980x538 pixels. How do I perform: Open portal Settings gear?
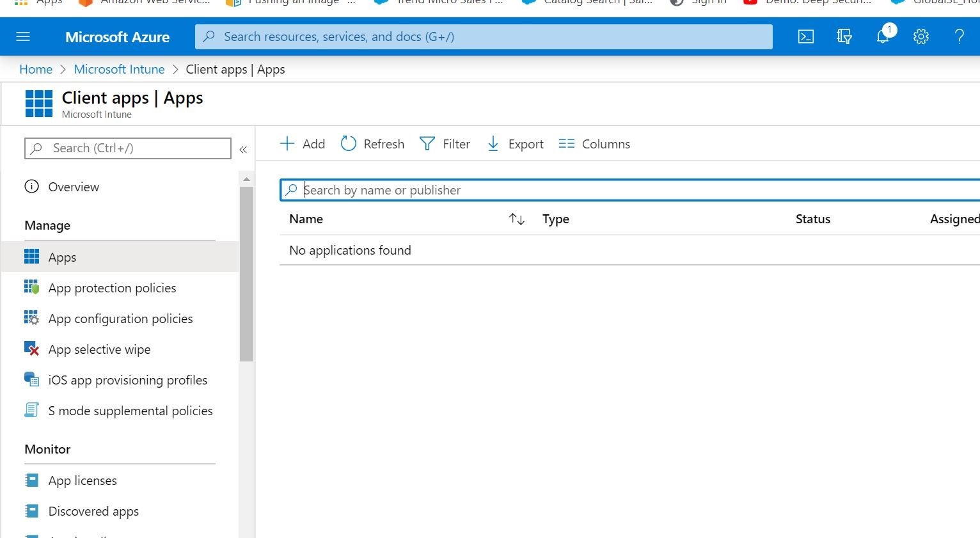click(x=921, y=36)
